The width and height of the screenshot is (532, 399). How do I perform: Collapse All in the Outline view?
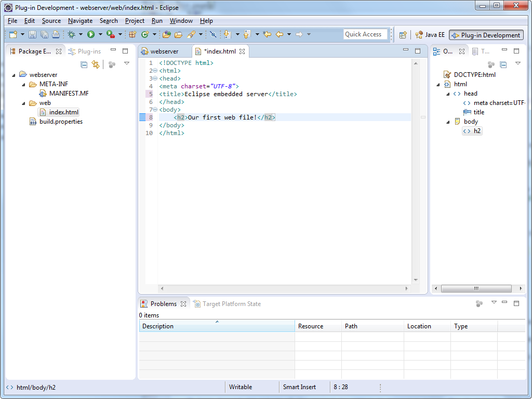503,64
